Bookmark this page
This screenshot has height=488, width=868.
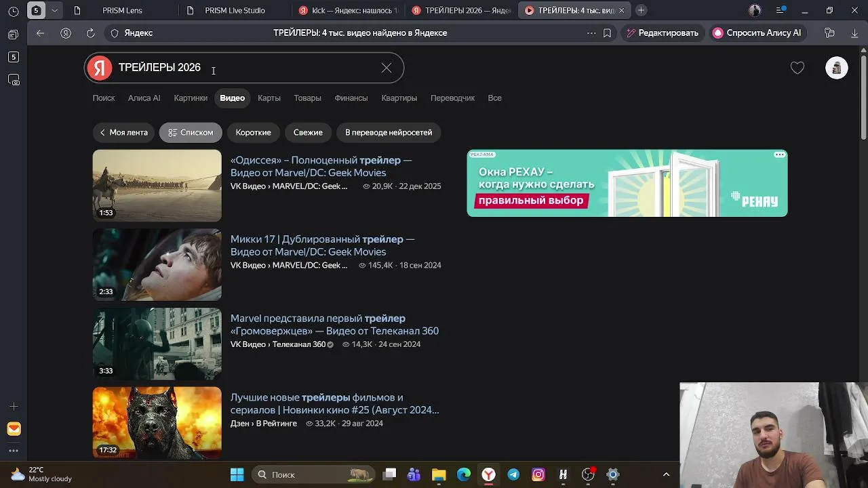tap(607, 33)
